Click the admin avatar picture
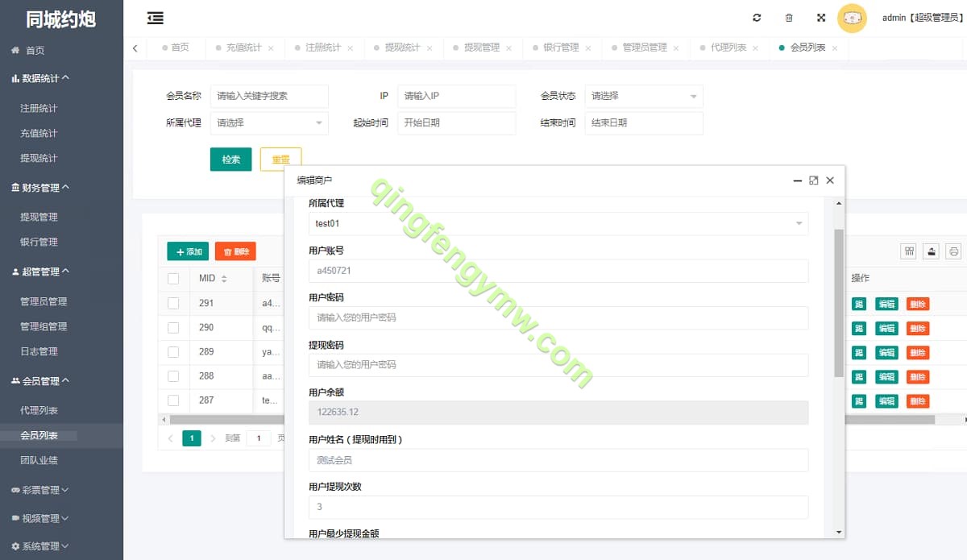The width and height of the screenshot is (967, 560). [852, 18]
